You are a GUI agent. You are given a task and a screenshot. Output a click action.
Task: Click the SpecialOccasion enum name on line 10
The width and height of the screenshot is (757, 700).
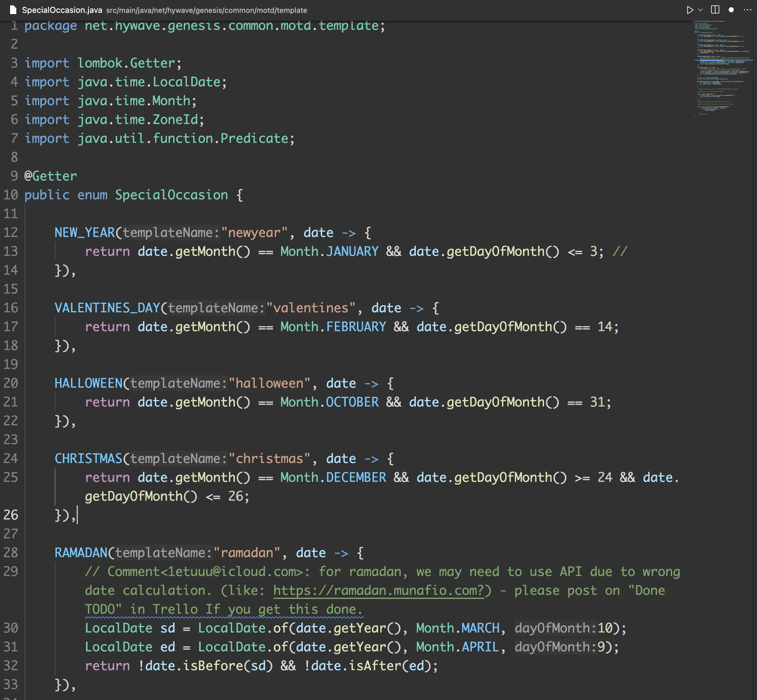pyautogui.click(x=171, y=195)
